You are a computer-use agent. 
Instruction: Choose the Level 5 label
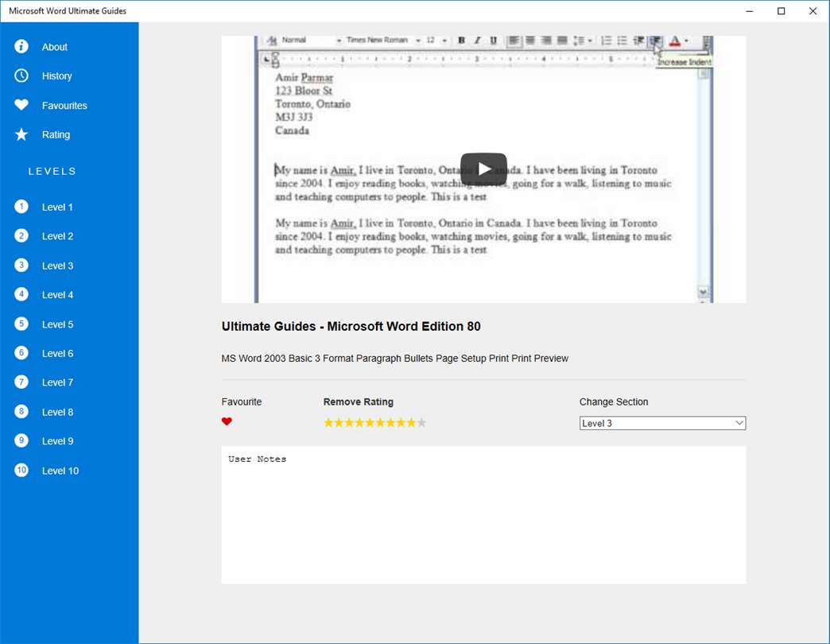[x=58, y=324]
